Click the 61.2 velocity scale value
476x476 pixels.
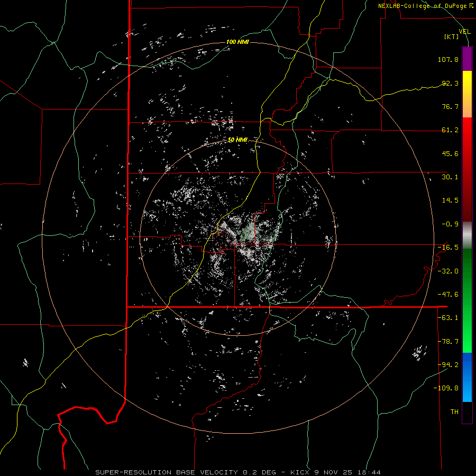pyautogui.click(x=450, y=130)
